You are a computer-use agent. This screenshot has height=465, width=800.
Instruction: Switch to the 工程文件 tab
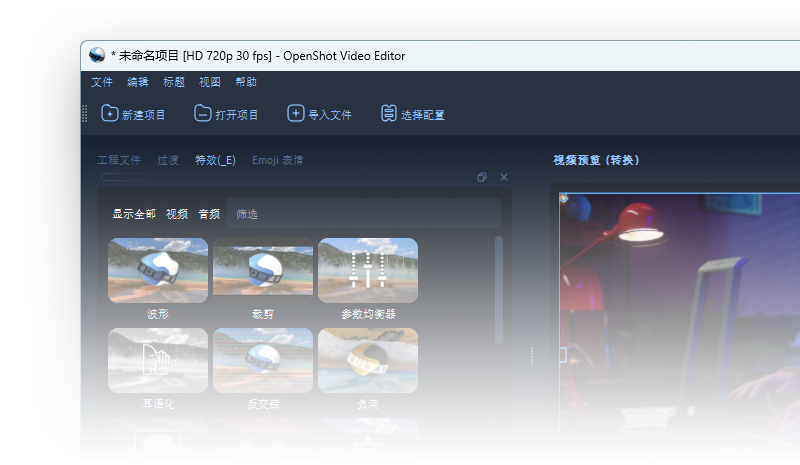coord(119,160)
